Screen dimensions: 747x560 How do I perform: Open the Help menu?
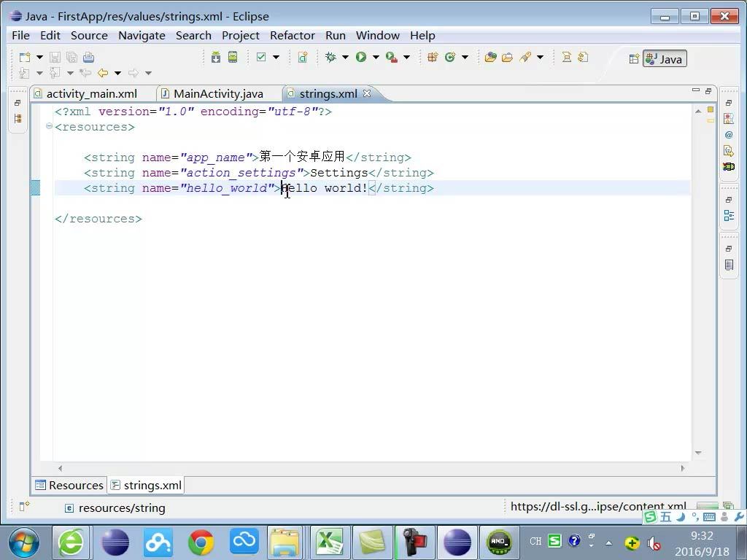click(x=422, y=35)
